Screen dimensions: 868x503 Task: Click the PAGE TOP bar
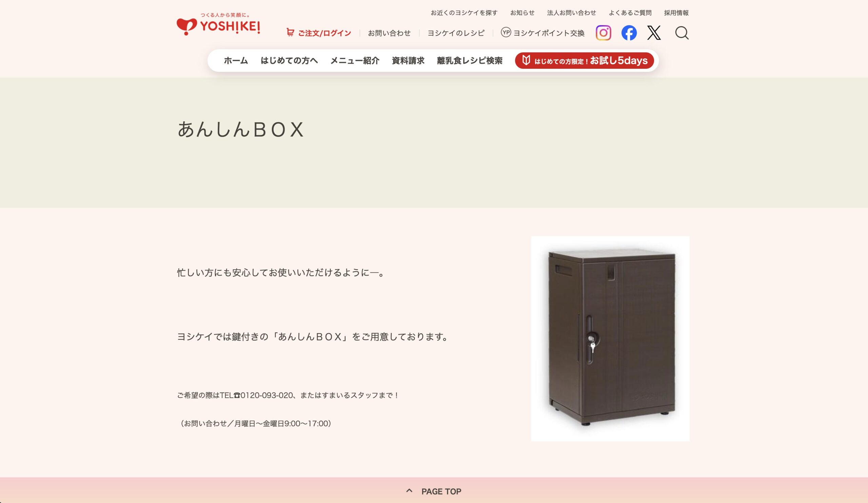click(434, 490)
